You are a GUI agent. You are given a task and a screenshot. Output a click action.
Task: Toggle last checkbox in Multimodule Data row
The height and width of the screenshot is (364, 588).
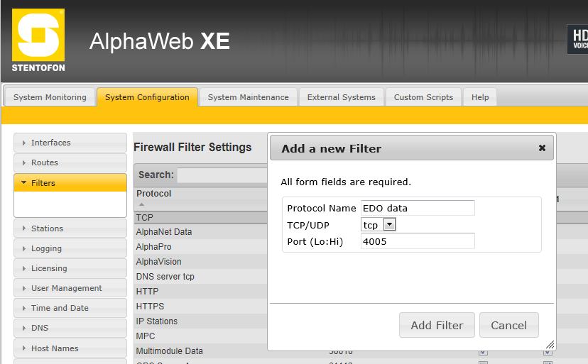(548, 352)
